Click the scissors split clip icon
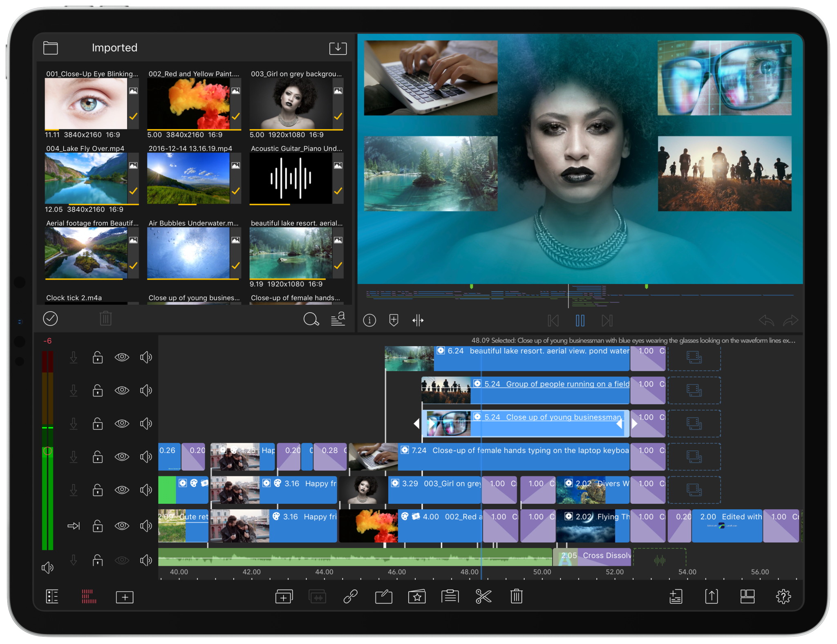The width and height of the screenshot is (837, 644). point(483,597)
